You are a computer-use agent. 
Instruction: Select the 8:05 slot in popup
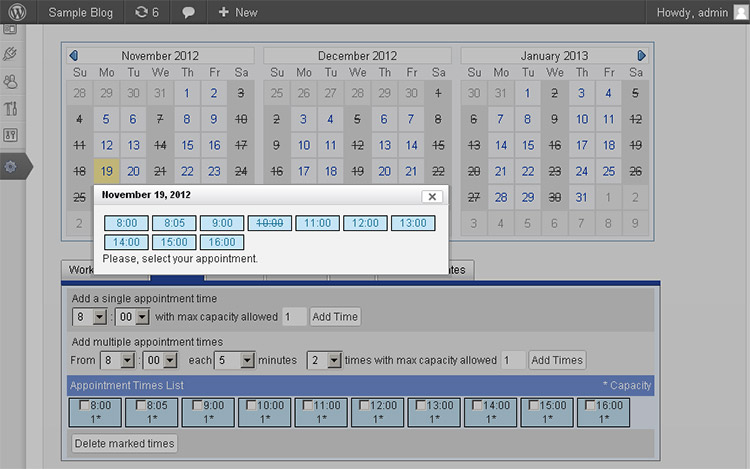point(174,223)
